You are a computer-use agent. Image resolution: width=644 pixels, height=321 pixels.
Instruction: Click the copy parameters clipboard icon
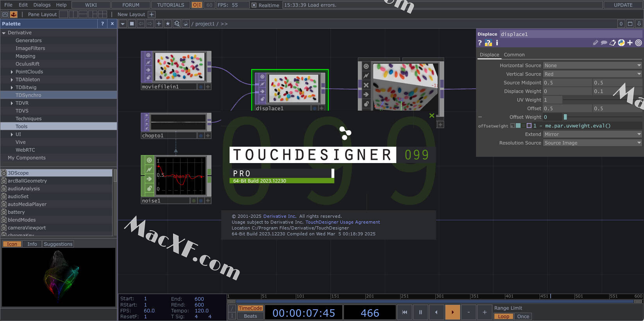(613, 43)
